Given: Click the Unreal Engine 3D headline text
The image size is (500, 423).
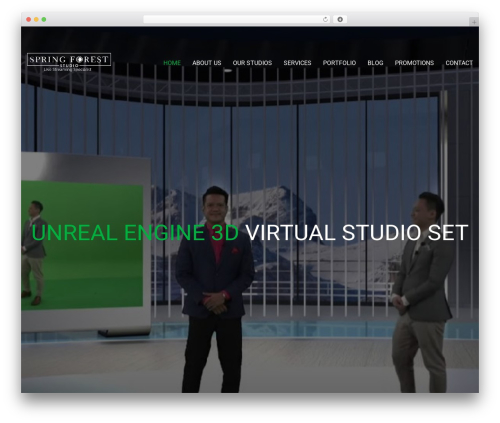Looking at the screenshot, I should click(x=135, y=233).
